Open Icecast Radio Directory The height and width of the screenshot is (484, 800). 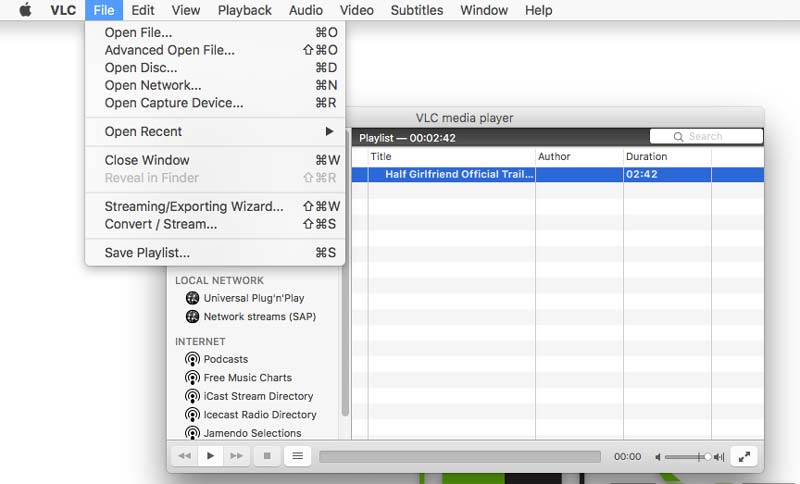(x=260, y=415)
